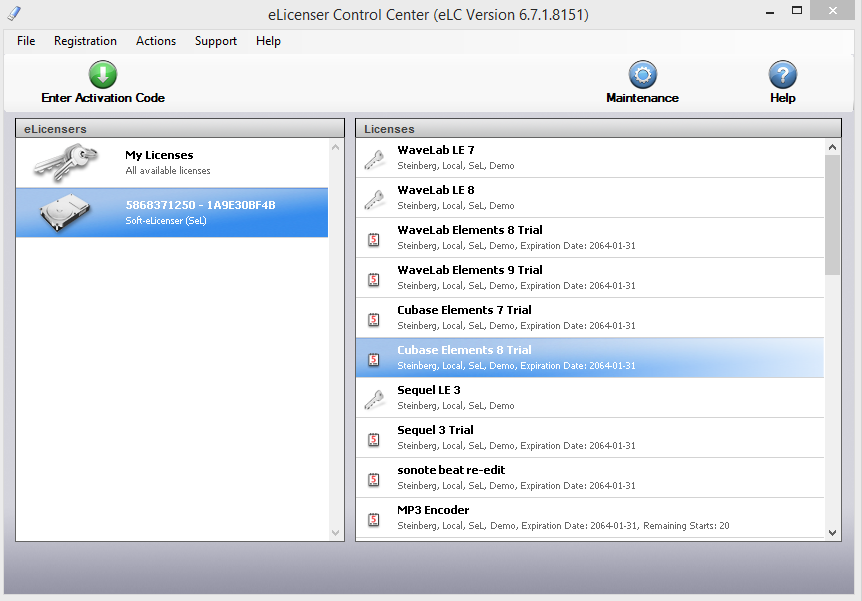
Task: Click the eLicensers list scroll up arrow
Action: (336, 147)
